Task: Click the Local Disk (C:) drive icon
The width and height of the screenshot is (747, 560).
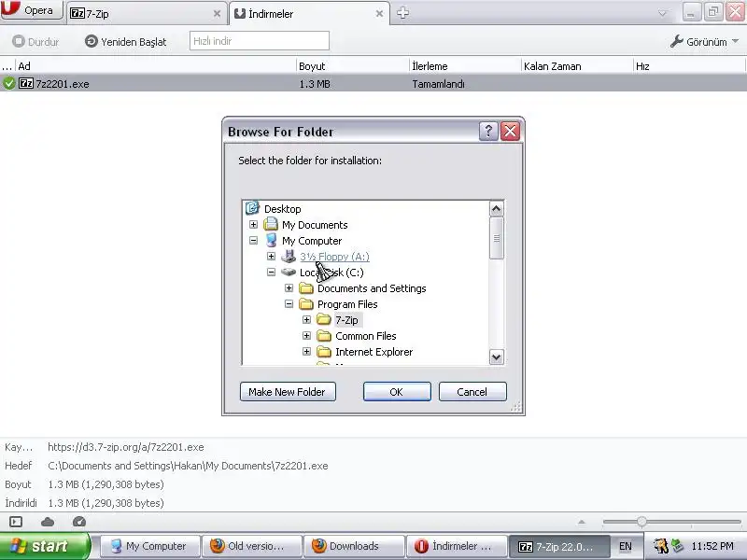Action: (x=289, y=272)
